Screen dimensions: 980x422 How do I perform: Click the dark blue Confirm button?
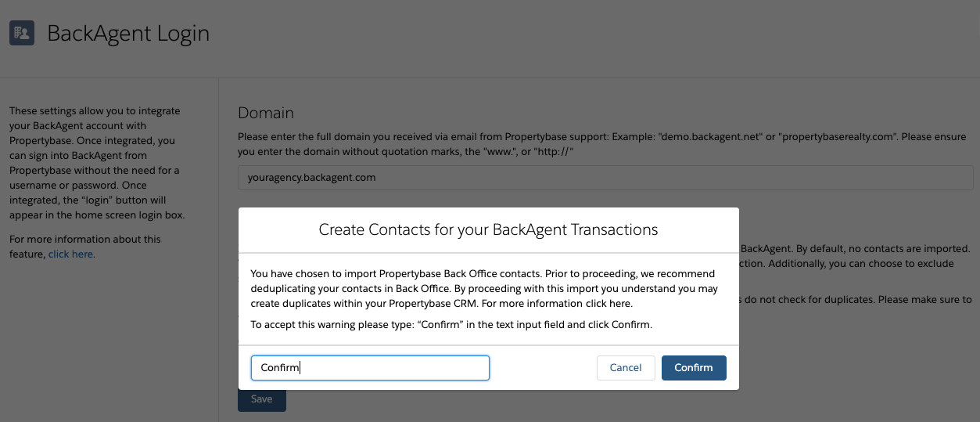tap(694, 368)
